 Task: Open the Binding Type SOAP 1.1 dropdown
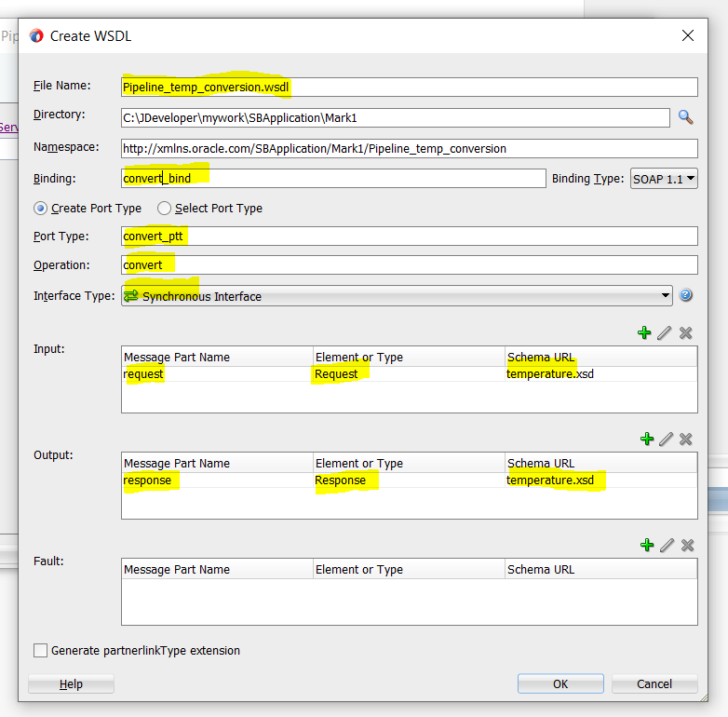pyautogui.click(x=664, y=179)
